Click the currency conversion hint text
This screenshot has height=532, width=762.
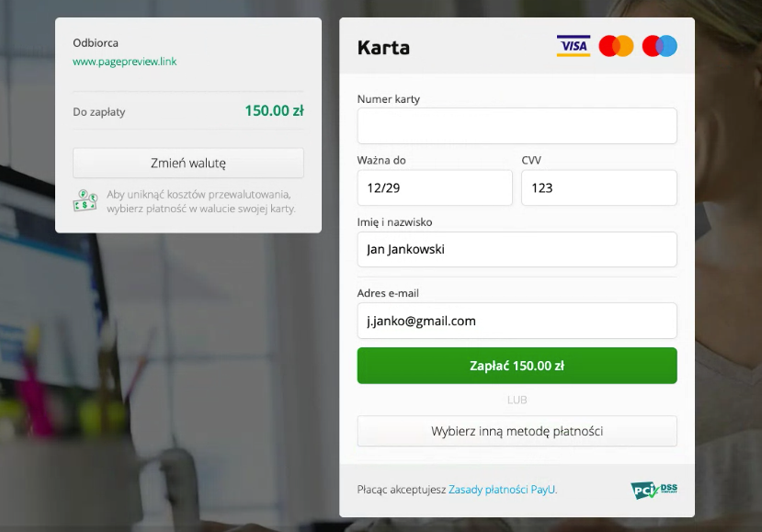pos(201,201)
